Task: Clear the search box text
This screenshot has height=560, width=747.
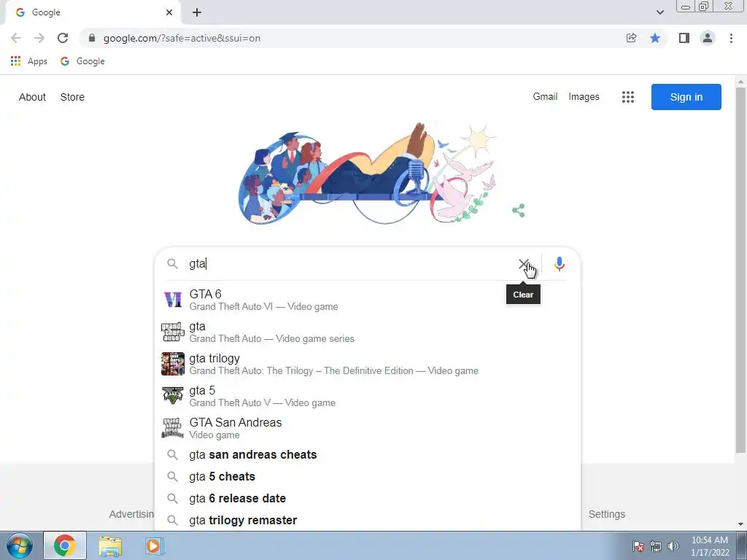Action: tap(523, 264)
